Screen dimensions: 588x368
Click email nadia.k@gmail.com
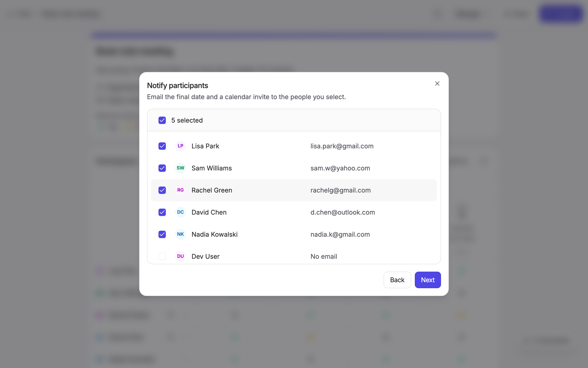point(340,234)
